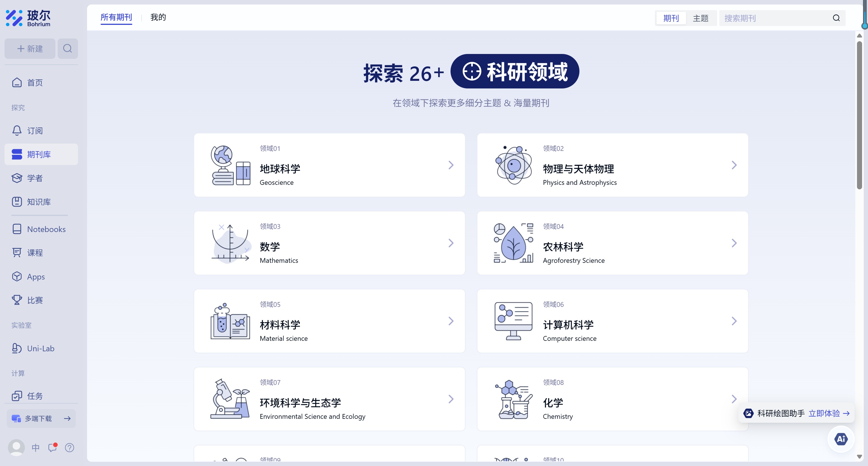Open the 知识库 icon

click(x=17, y=202)
